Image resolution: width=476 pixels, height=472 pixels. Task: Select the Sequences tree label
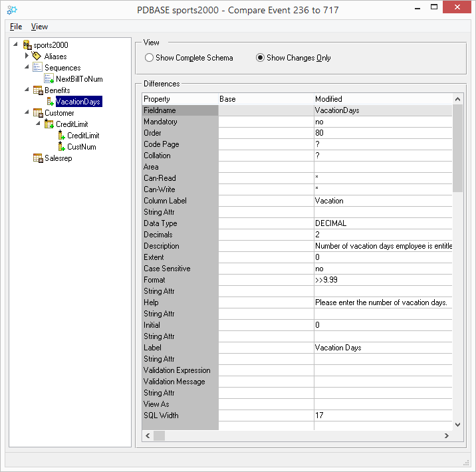click(x=62, y=68)
